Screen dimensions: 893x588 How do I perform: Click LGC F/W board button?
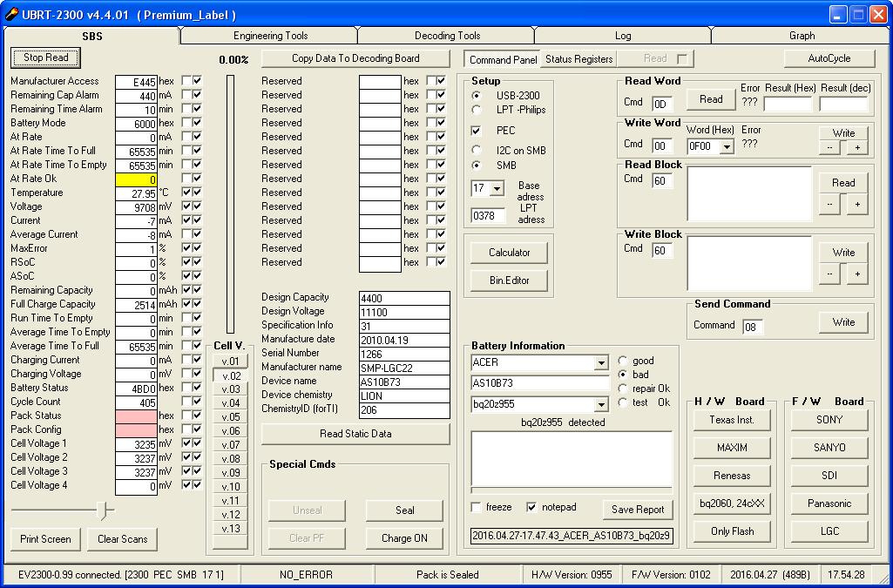[829, 531]
